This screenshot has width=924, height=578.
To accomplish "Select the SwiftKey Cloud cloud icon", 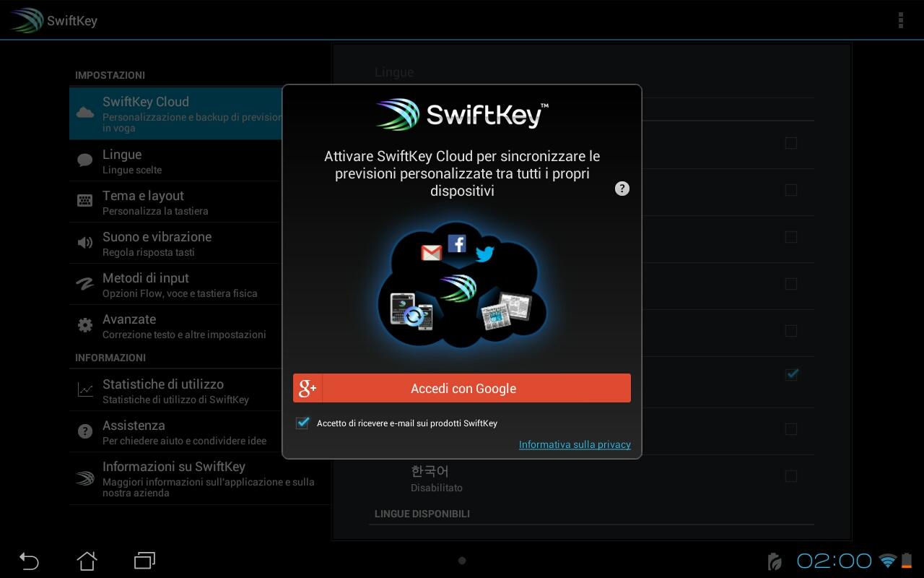I will 85,112.
